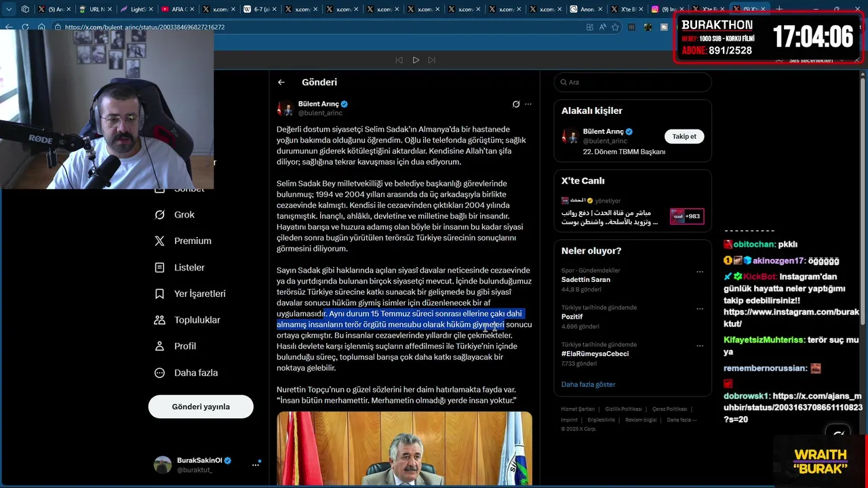Viewport: 868px width, 488px height.
Task: Open Profil from the sidebar
Action: point(175,346)
